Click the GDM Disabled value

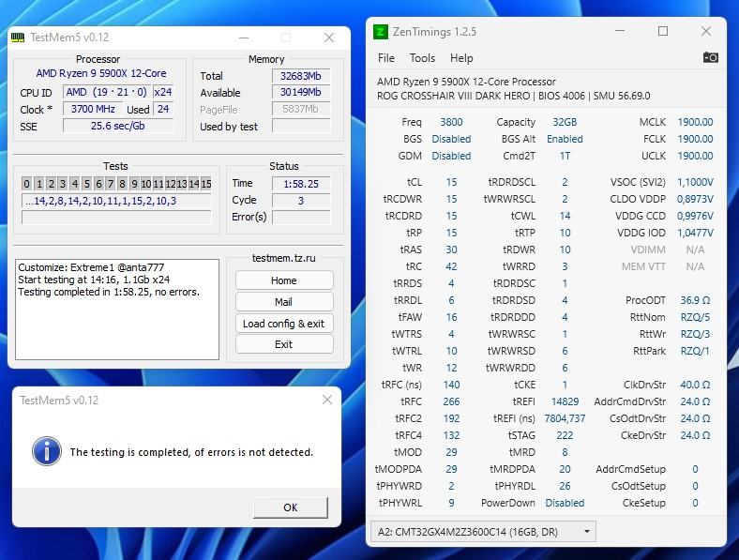coord(451,156)
